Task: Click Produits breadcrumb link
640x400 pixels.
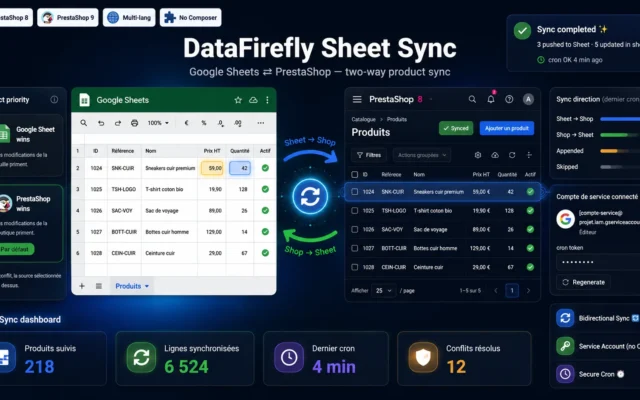Action: tap(397, 120)
